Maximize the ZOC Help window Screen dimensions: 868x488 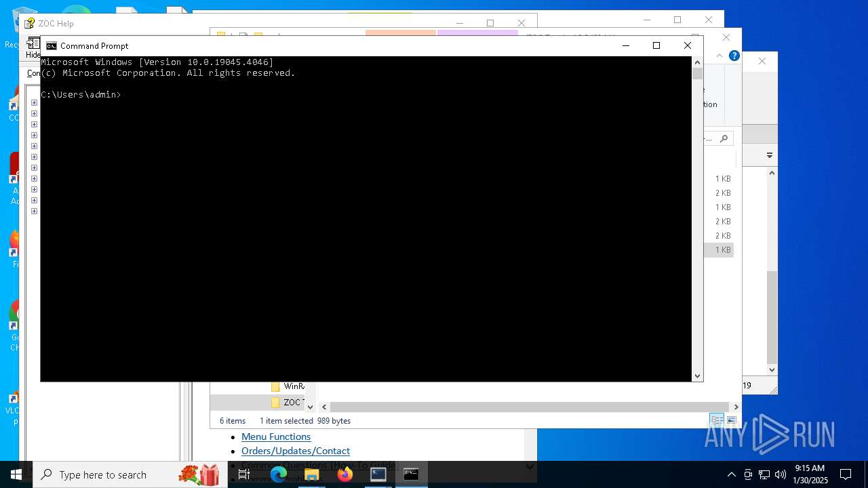pyautogui.click(x=490, y=23)
